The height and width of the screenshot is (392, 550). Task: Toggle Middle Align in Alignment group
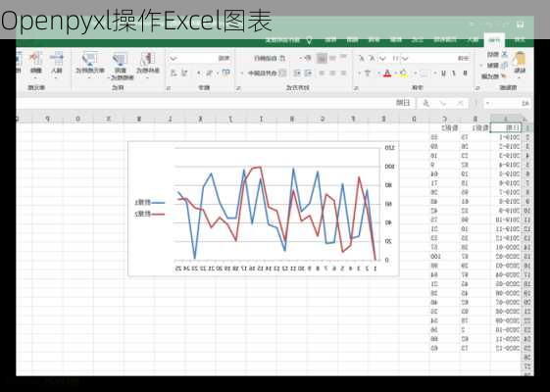[x=332, y=58]
